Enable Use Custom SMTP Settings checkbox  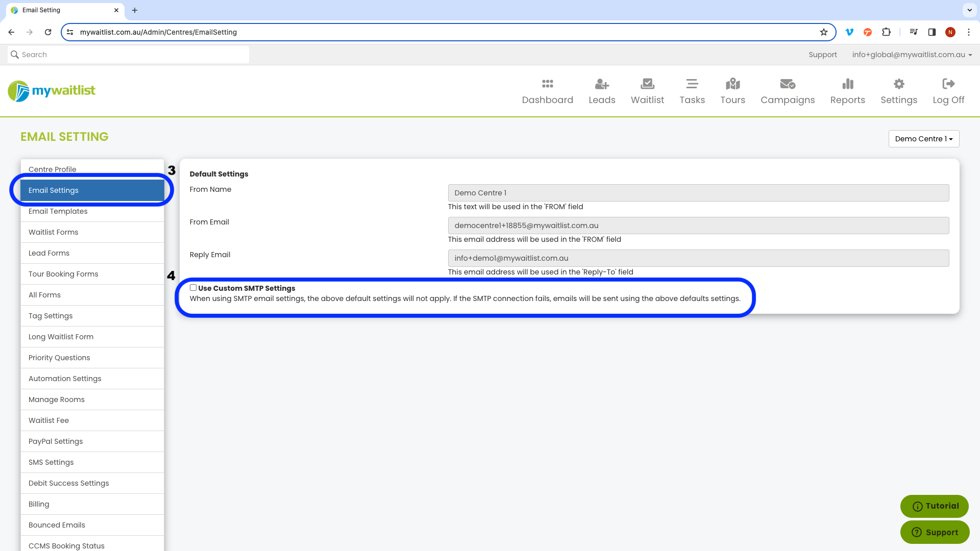pos(193,288)
